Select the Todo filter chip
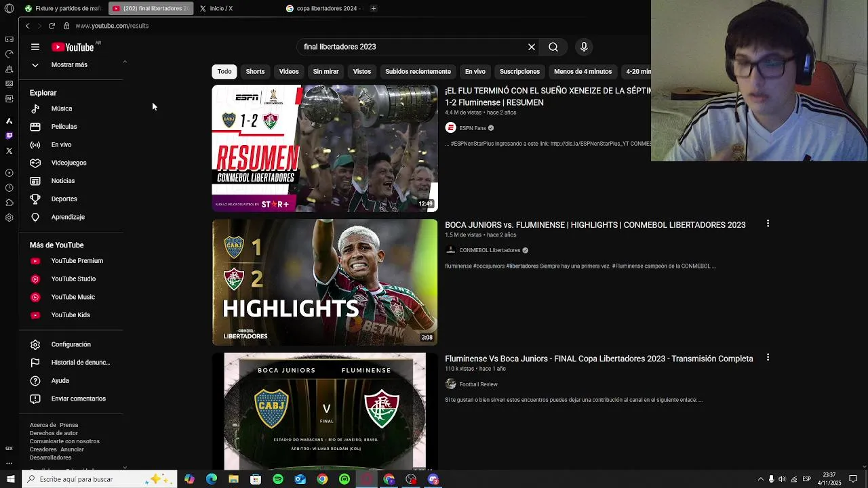 coord(224,71)
